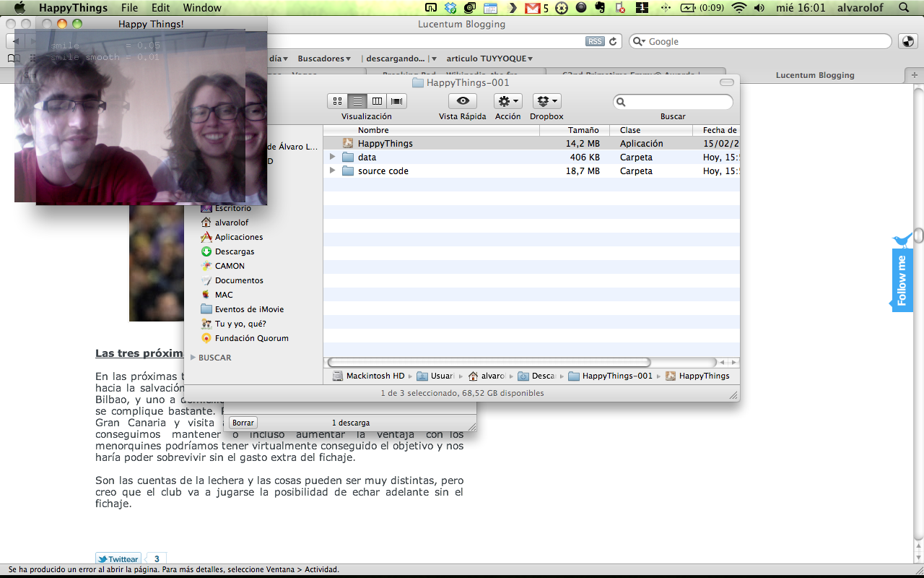The height and width of the screenshot is (578, 924).
Task: Toggle Finder toolbar with pill button
Action: pyautogui.click(x=726, y=82)
